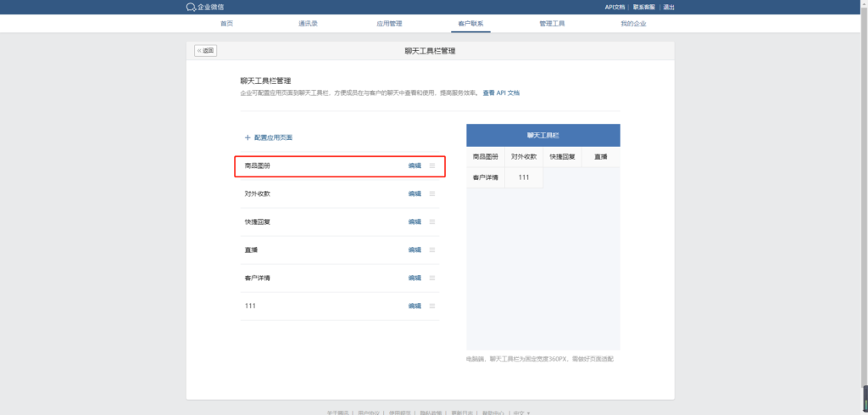Switch to the 通讯录 tab

(x=308, y=24)
